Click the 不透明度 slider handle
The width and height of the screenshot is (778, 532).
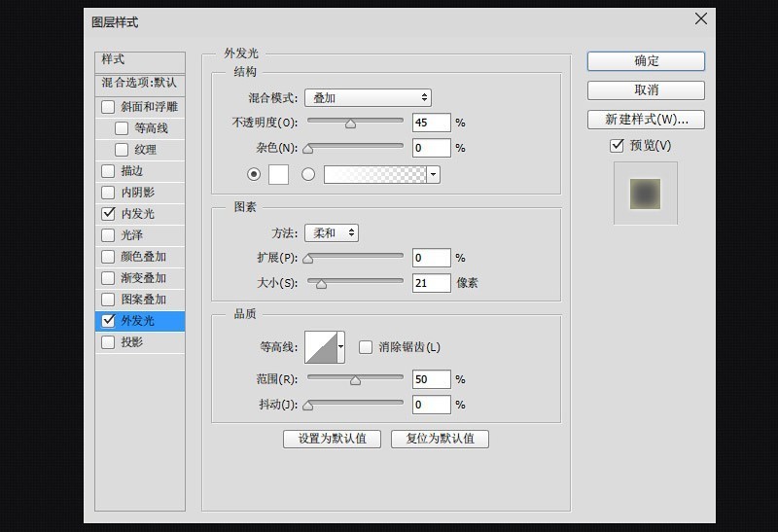pyautogui.click(x=350, y=124)
